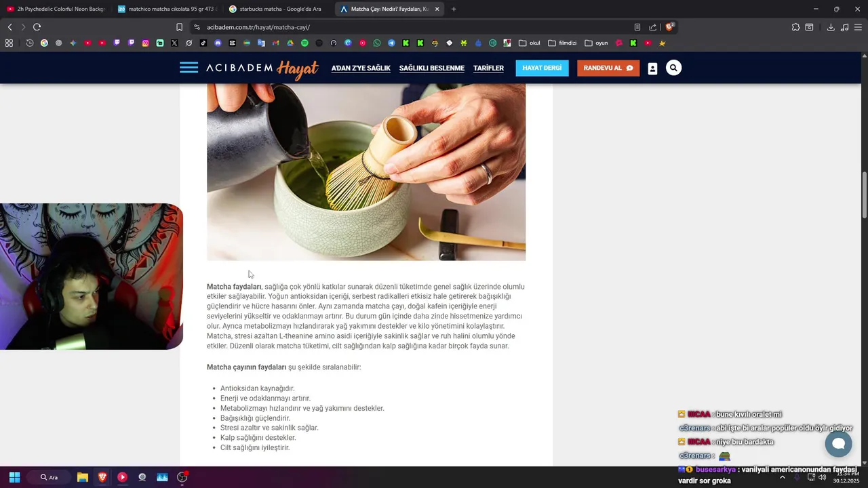Viewport: 868px width, 488px height.
Task: Click the page vertical scrollbar thumb
Action: coord(864,195)
